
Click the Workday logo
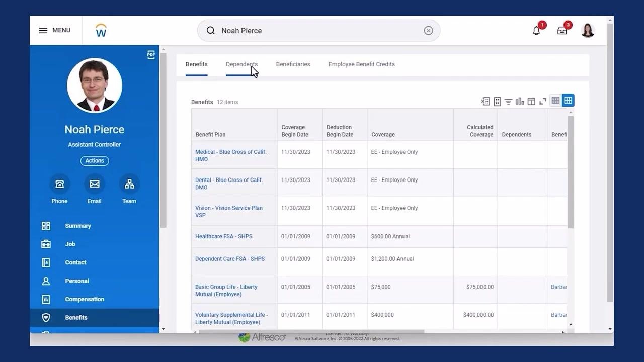[x=101, y=30]
